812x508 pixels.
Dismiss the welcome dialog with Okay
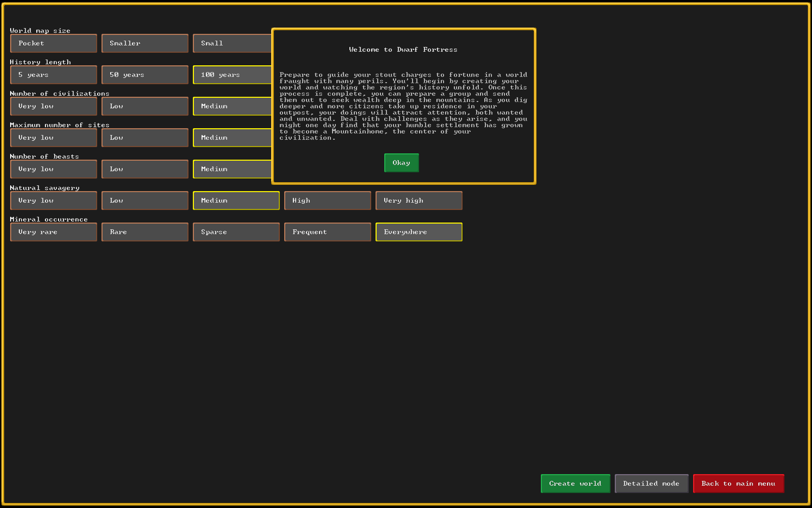pyautogui.click(x=401, y=163)
